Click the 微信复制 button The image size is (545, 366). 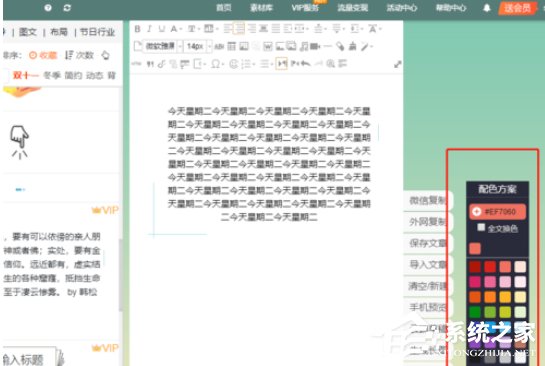click(428, 201)
